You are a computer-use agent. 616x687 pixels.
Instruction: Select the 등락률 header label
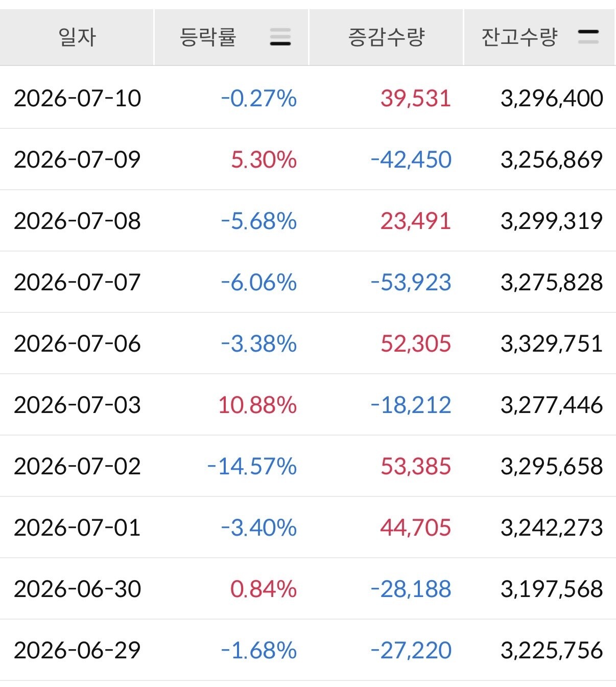tap(208, 37)
